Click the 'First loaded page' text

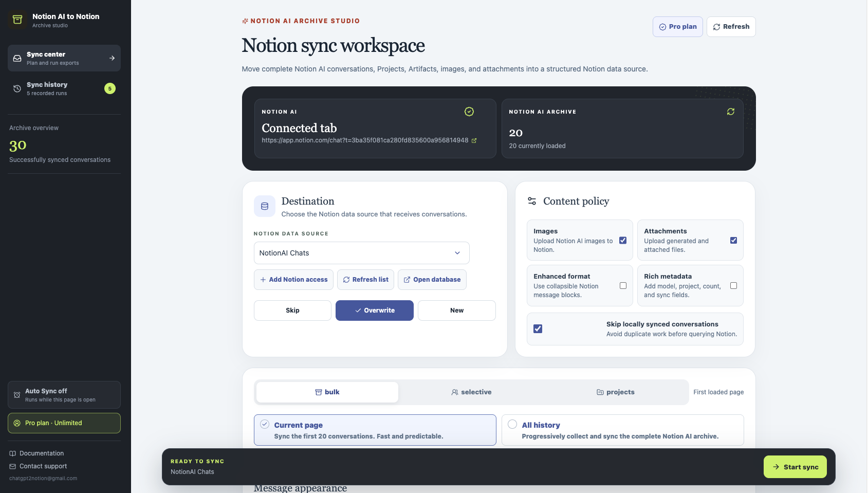[718, 392]
